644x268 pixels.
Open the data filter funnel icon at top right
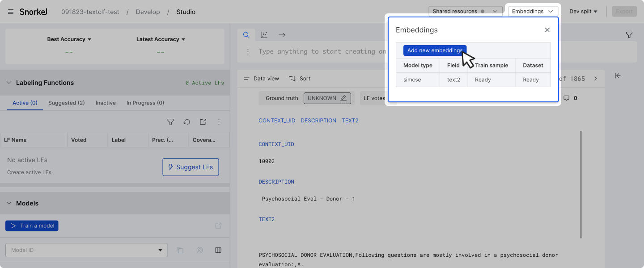(x=629, y=35)
